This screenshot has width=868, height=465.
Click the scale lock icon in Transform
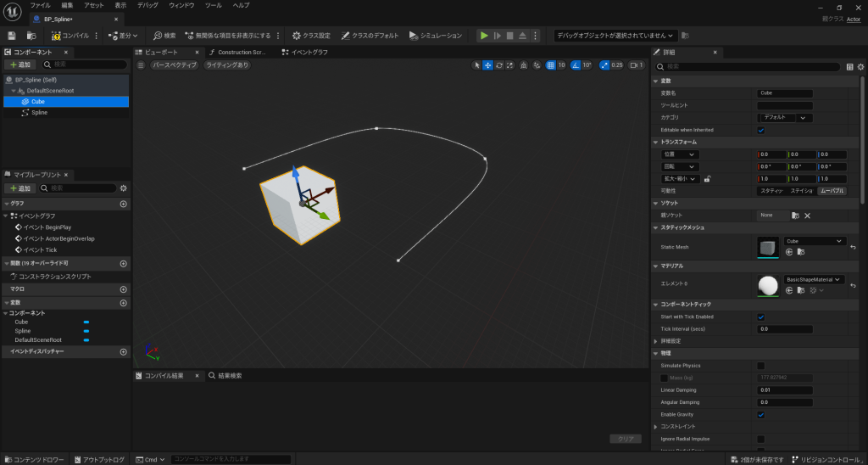pyautogui.click(x=707, y=179)
